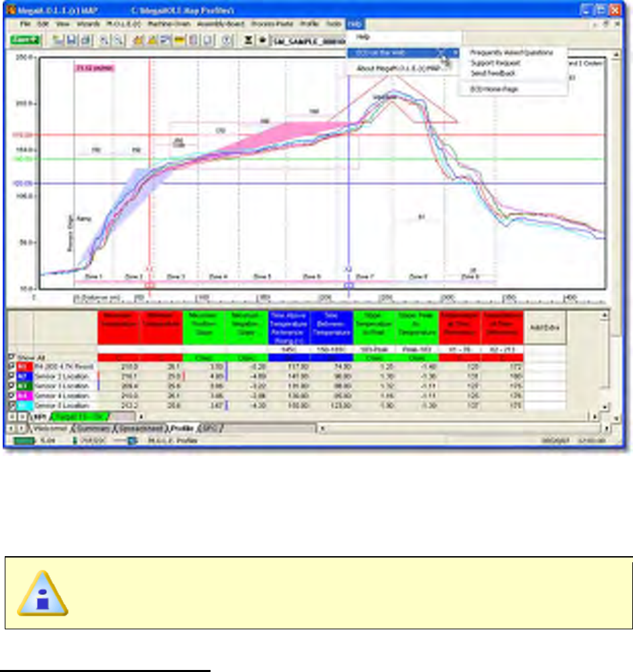Choose Send Feedback from the submenu
Screen dimensions: 633x672
493,73
